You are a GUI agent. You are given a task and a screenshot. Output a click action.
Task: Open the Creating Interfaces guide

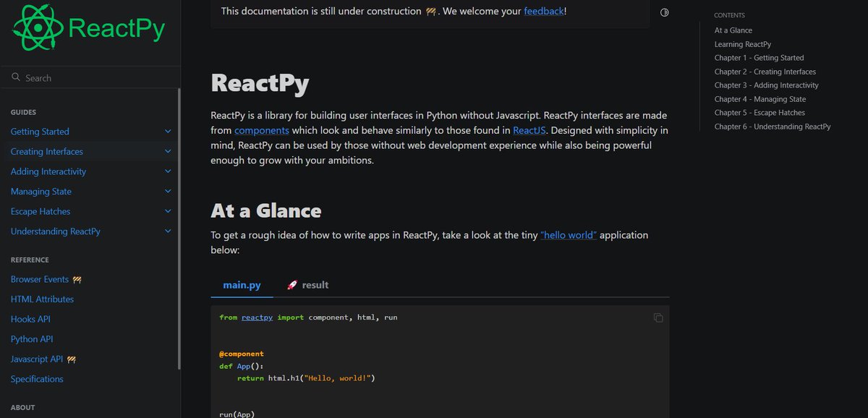[x=47, y=152]
